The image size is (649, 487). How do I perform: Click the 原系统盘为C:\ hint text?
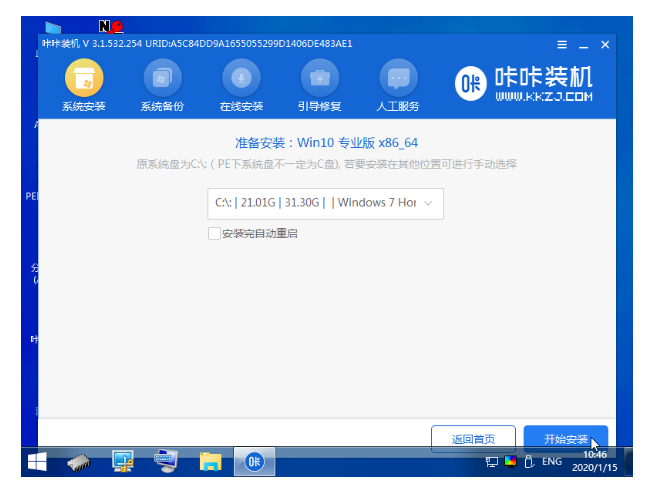tap(326, 164)
